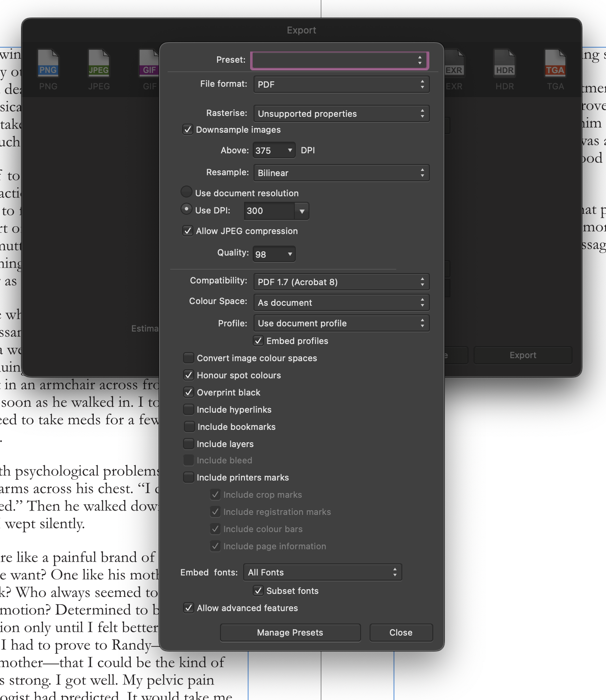Viewport: 606px width, 700px height.
Task: Select the Use DPI radio button
Action: pos(187,209)
